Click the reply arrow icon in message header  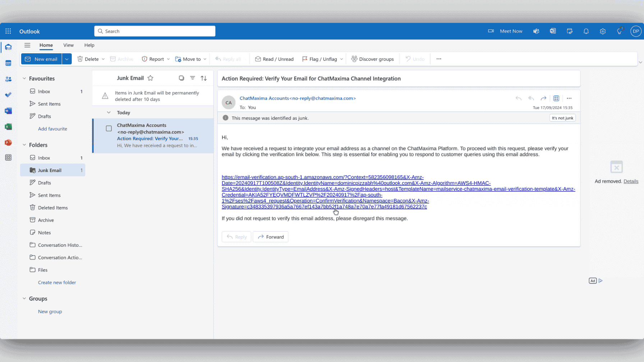click(x=518, y=98)
